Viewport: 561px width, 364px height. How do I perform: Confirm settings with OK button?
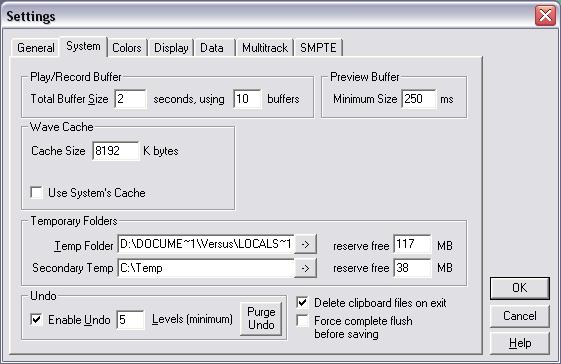(x=519, y=288)
